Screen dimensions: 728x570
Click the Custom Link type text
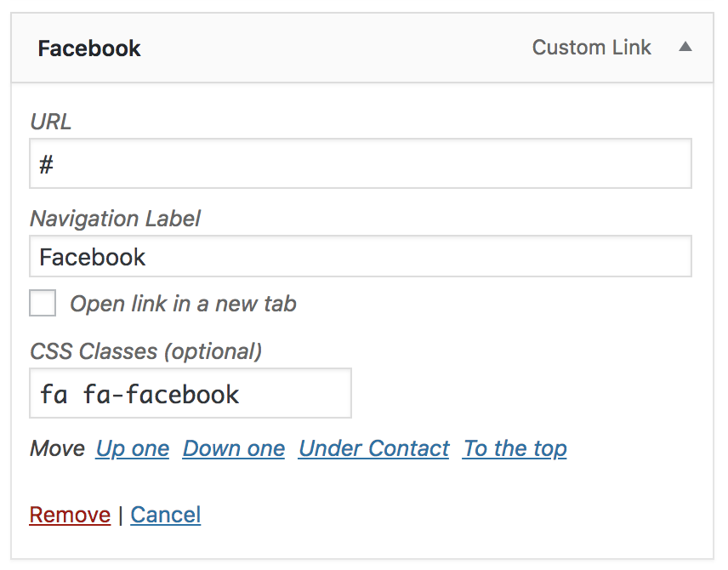coord(591,48)
